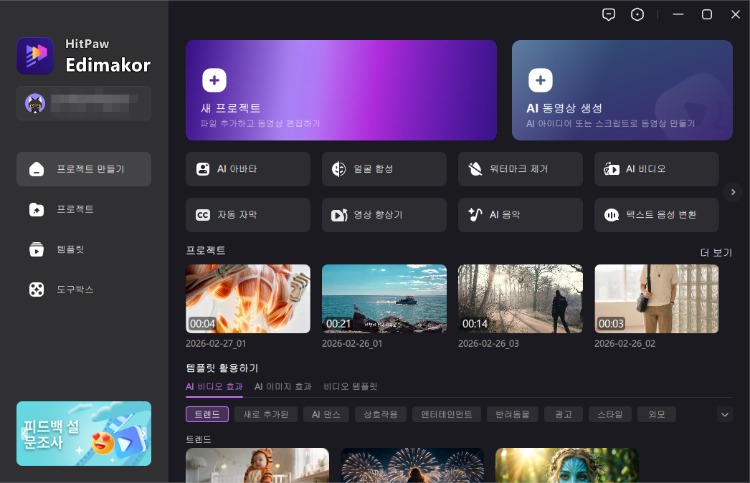Open 도구박스 in the sidebar
Viewport: 750px width, 483px height.
coord(84,289)
